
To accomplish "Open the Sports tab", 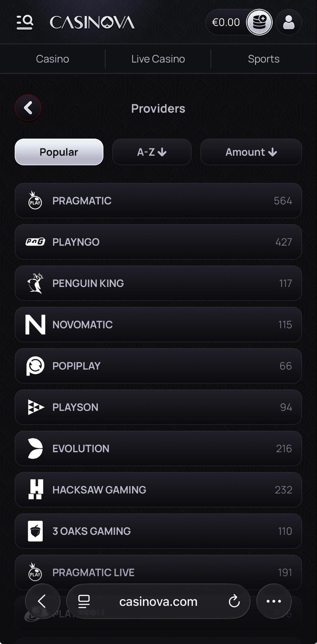I will coord(263,59).
